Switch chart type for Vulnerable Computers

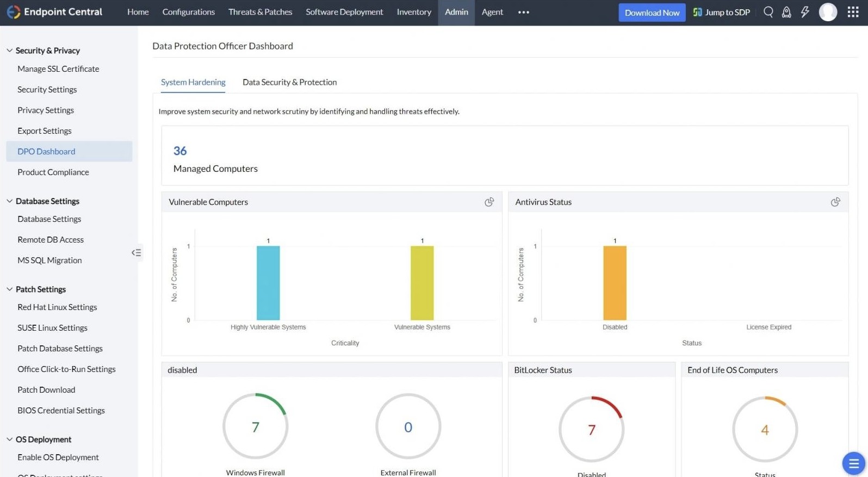[489, 202]
